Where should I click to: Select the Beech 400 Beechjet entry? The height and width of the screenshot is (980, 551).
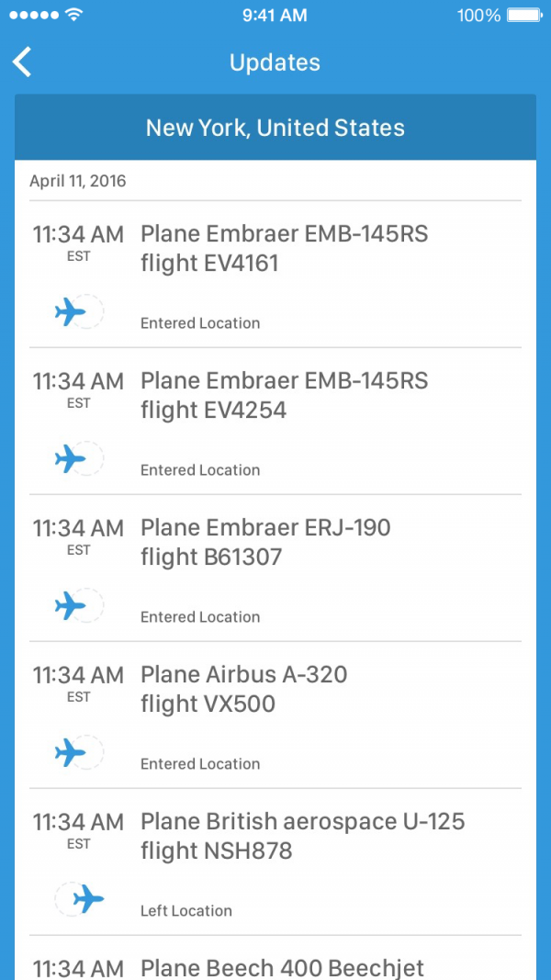282,967
